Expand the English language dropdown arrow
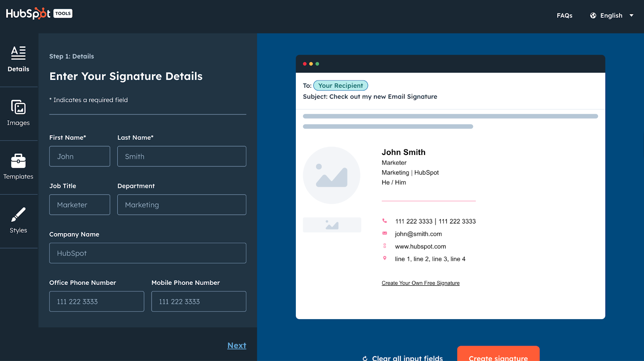The width and height of the screenshot is (644, 361). click(632, 16)
